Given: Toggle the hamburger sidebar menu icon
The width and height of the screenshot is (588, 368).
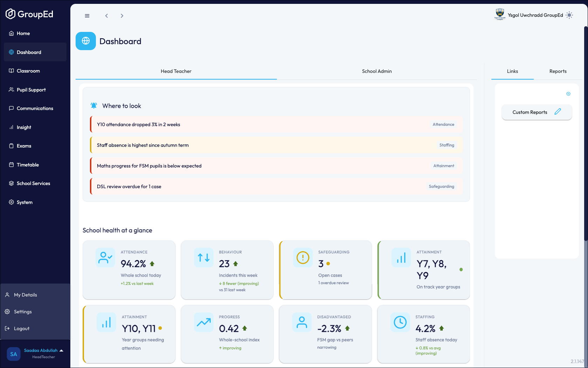Looking at the screenshot, I should (x=87, y=16).
